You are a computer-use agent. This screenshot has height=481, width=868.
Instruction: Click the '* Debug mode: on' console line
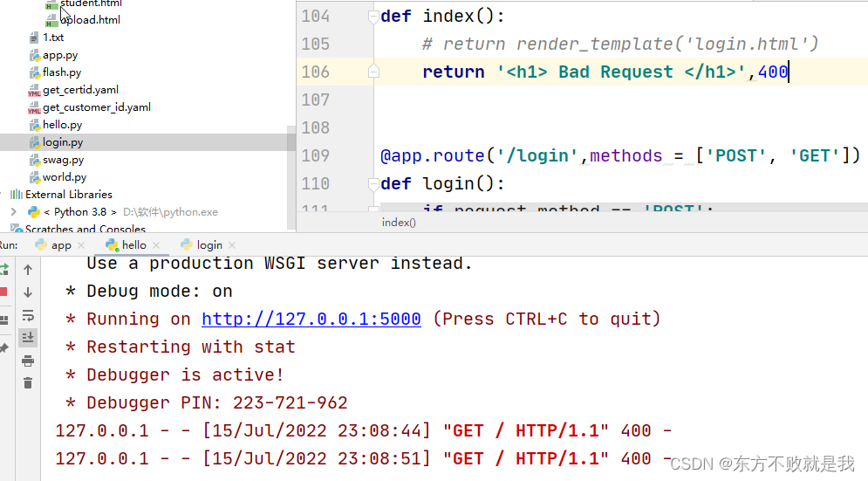point(149,292)
